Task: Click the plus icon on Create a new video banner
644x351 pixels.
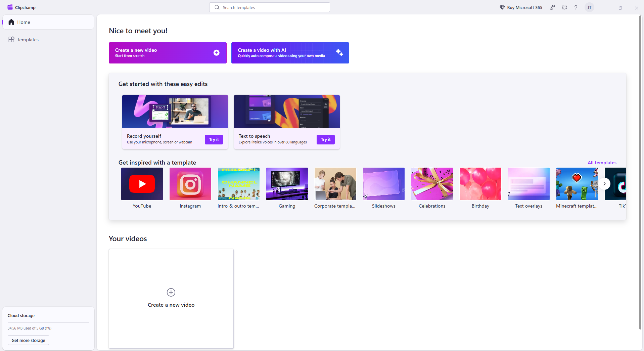Action: (x=217, y=53)
